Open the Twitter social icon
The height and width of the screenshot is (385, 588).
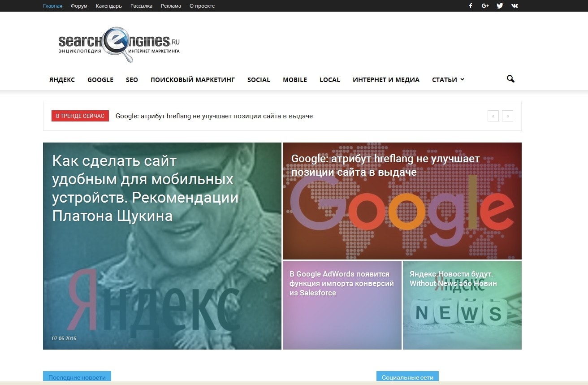point(500,6)
